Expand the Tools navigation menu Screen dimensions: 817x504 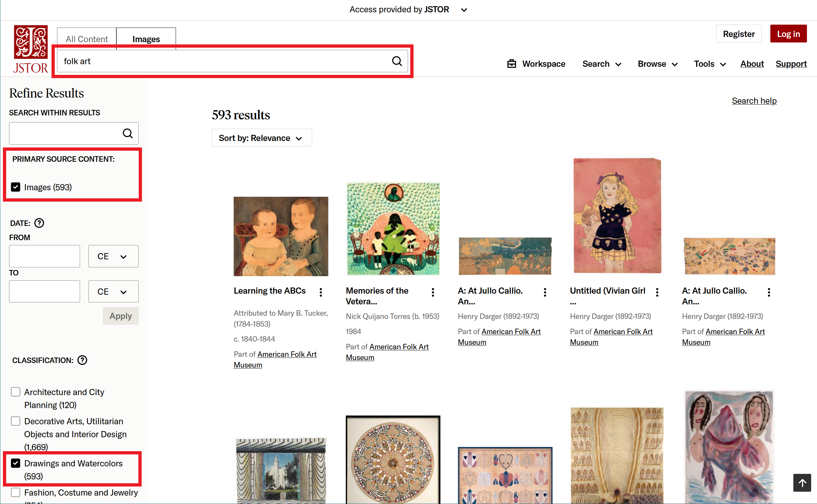pyautogui.click(x=710, y=64)
